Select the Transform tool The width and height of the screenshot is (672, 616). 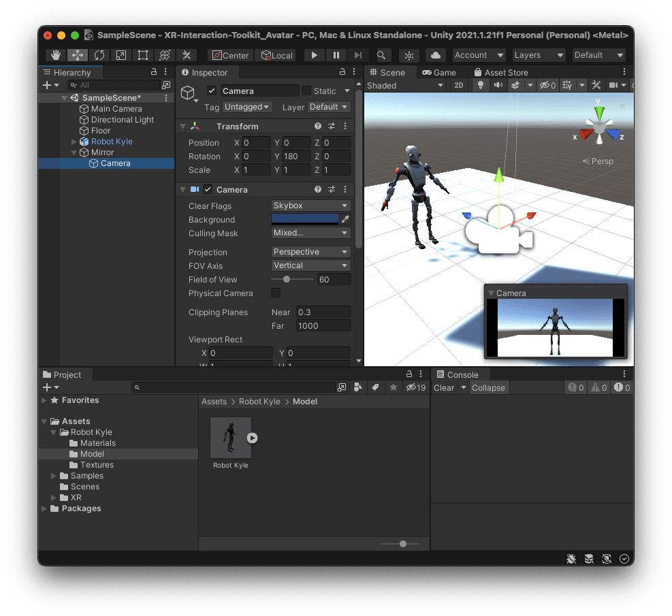tap(165, 55)
